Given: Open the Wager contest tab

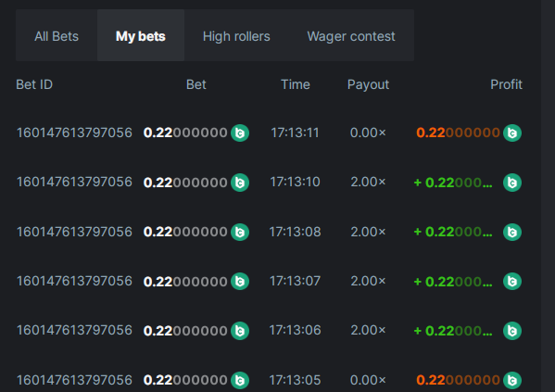Looking at the screenshot, I should tap(351, 36).
